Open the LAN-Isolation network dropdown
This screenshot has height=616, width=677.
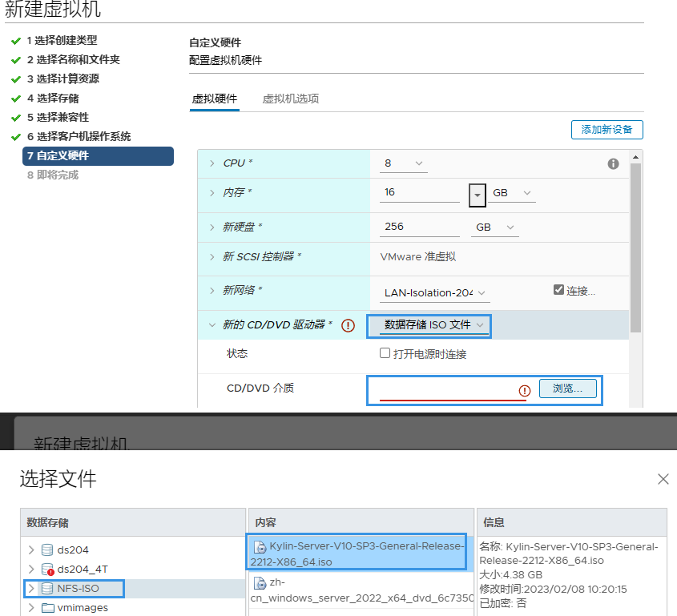[435, 292]
